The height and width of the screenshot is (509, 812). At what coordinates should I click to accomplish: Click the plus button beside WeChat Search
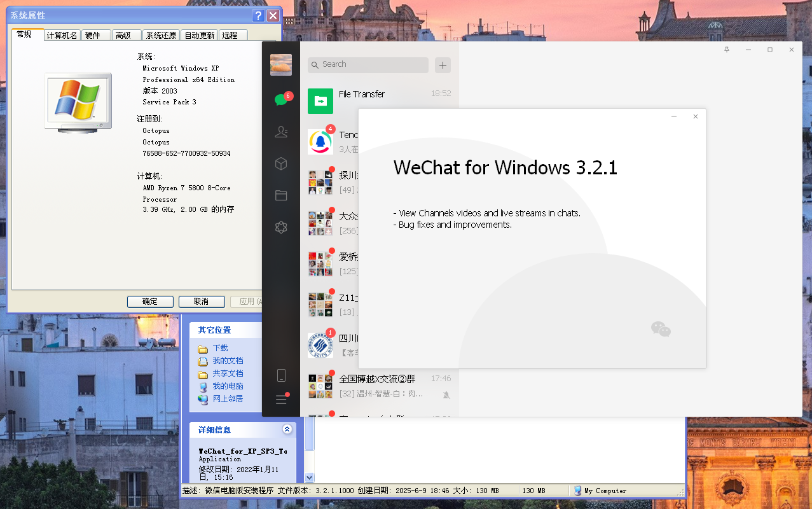[443, 65]
